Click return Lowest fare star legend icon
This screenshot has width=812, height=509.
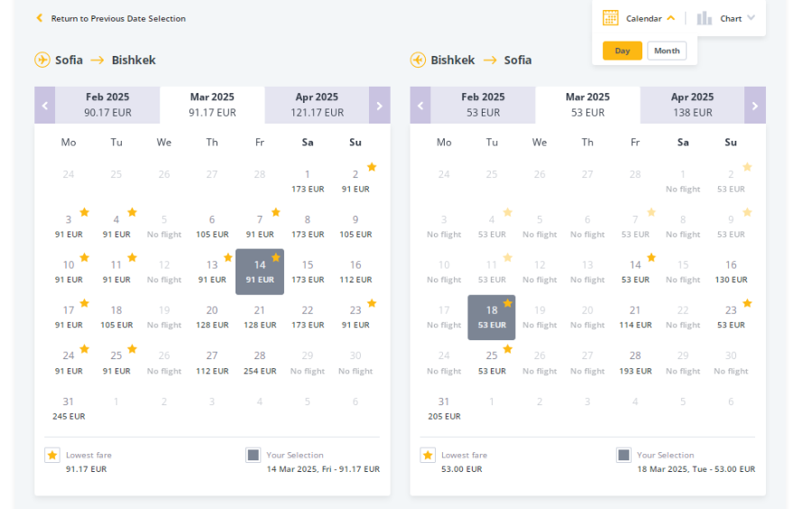pyautogui.click(x=428, y=455)
